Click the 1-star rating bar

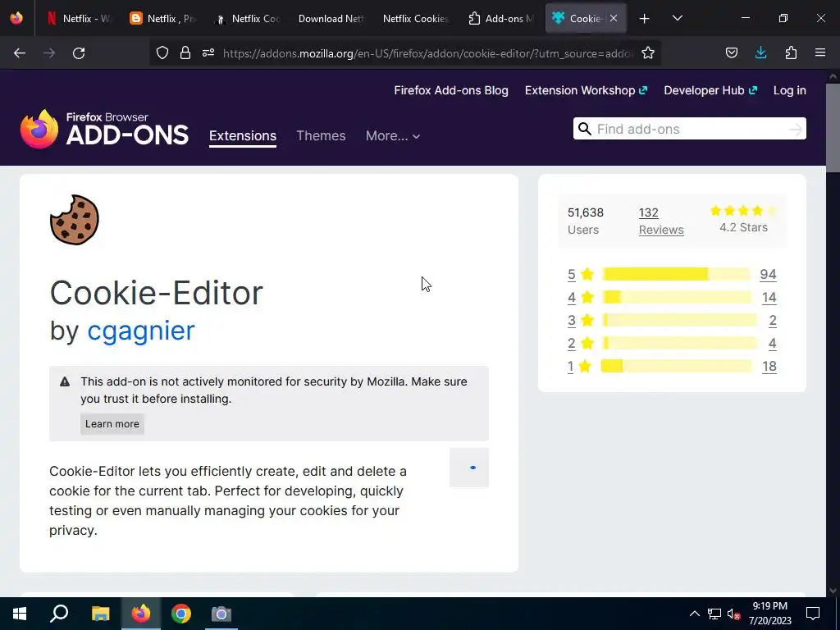677,367
